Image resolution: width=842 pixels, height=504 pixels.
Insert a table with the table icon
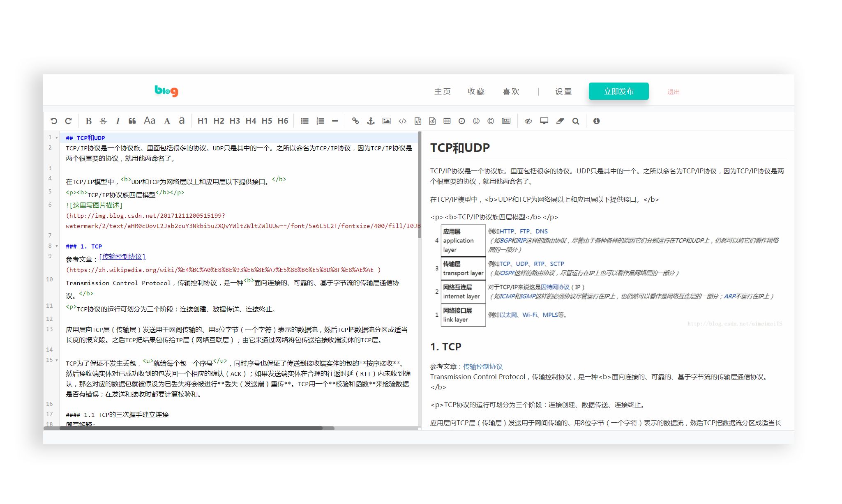[x=447, y=121]
